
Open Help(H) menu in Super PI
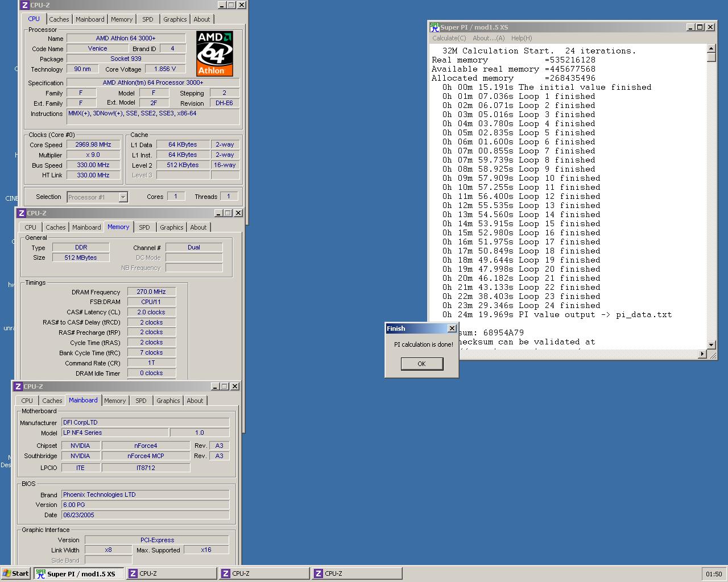click(522, 38)
